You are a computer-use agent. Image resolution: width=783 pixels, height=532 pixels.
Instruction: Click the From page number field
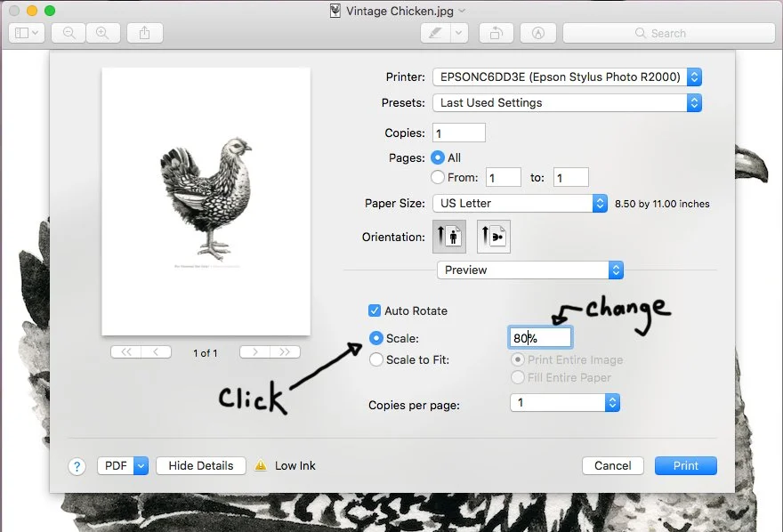[504, 177]
